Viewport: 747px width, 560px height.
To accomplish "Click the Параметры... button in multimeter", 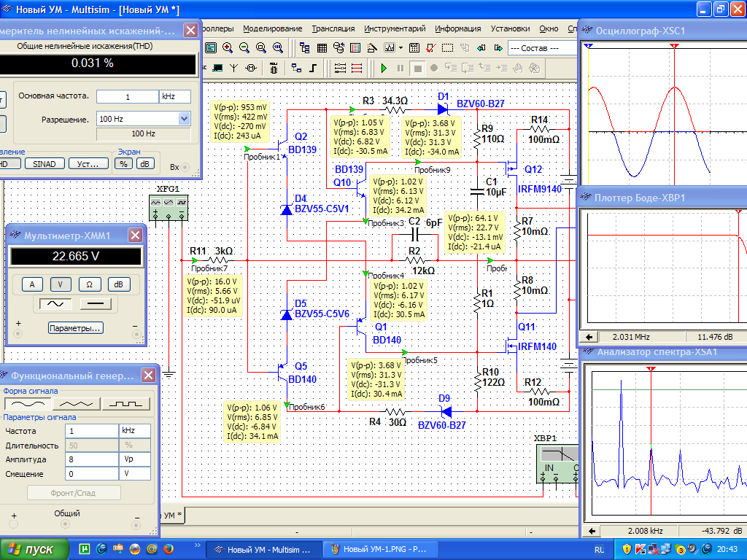I will pos(75,328).
